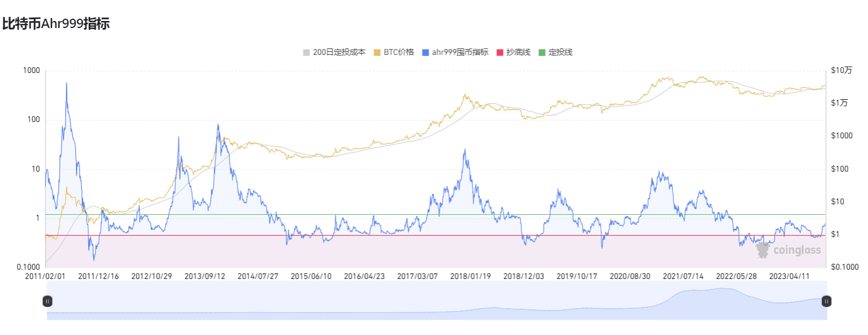Click the 2021/07/14 date label
This screenshot has width=868, height=335.
(683, 276)
